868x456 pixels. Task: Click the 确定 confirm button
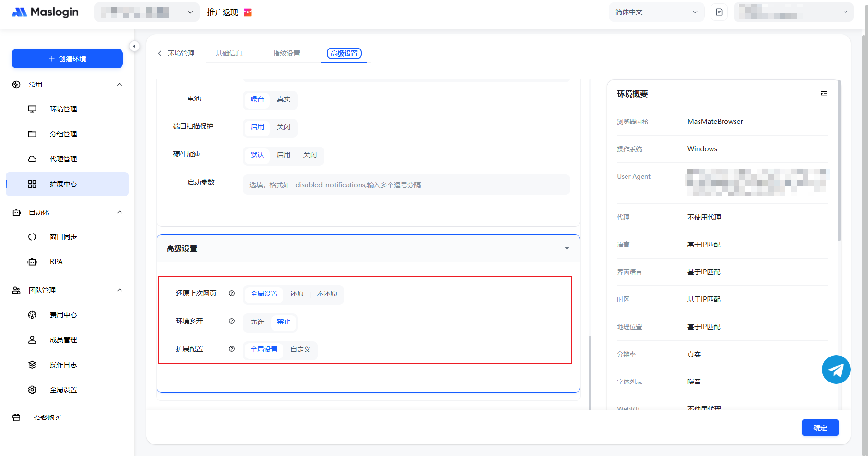coord(820,428)
